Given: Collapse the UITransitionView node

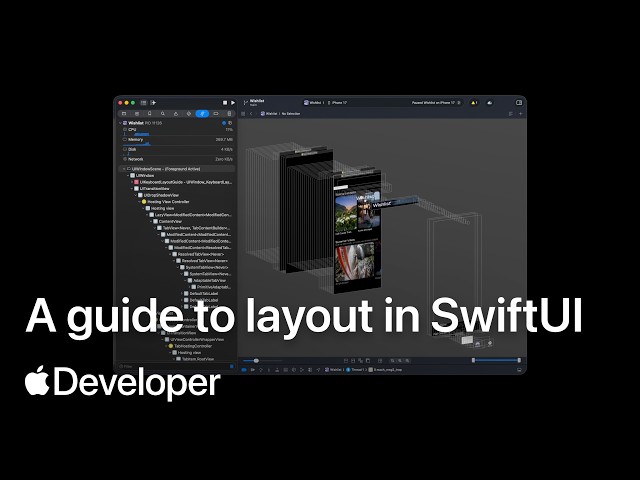Looking at the screenshot, I should (x=132, y=189).
